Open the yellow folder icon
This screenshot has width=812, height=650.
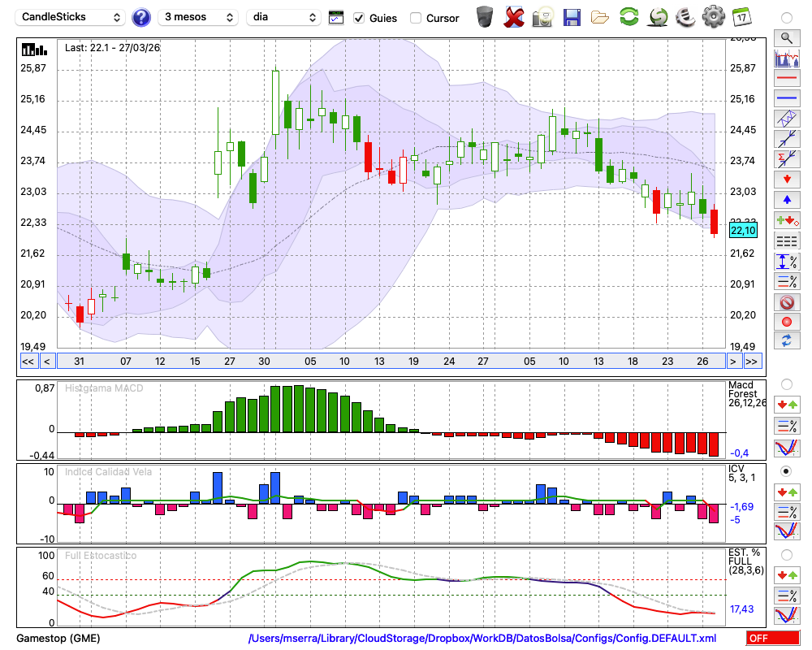tap(600, 17)
